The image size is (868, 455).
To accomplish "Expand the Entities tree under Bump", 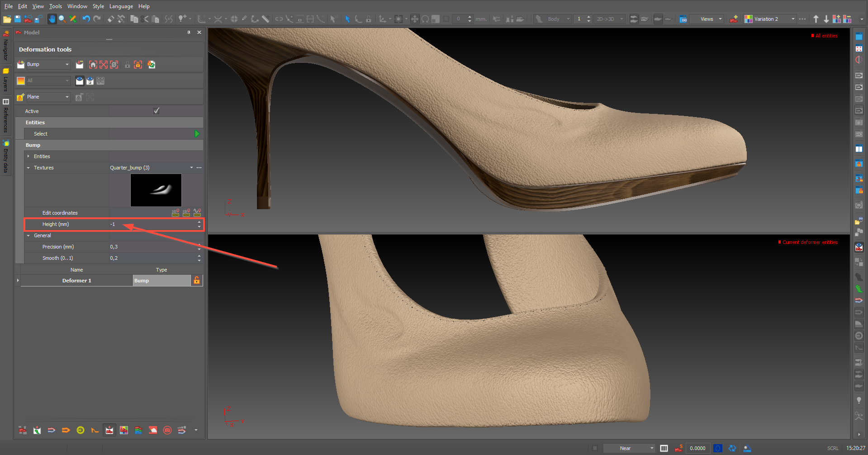I will click(x=28, y=156).
